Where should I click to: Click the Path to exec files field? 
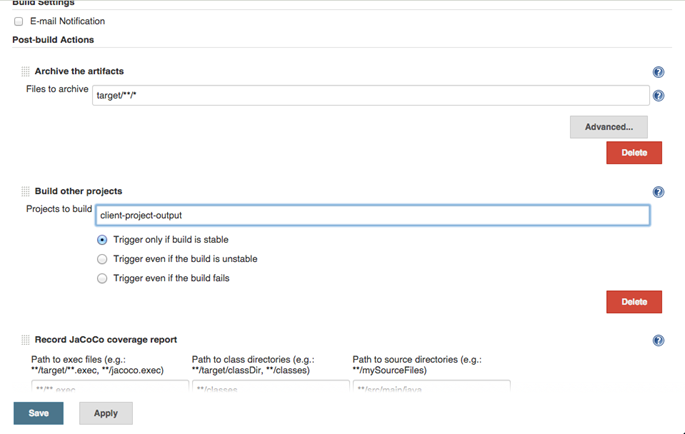pos(109,386)
